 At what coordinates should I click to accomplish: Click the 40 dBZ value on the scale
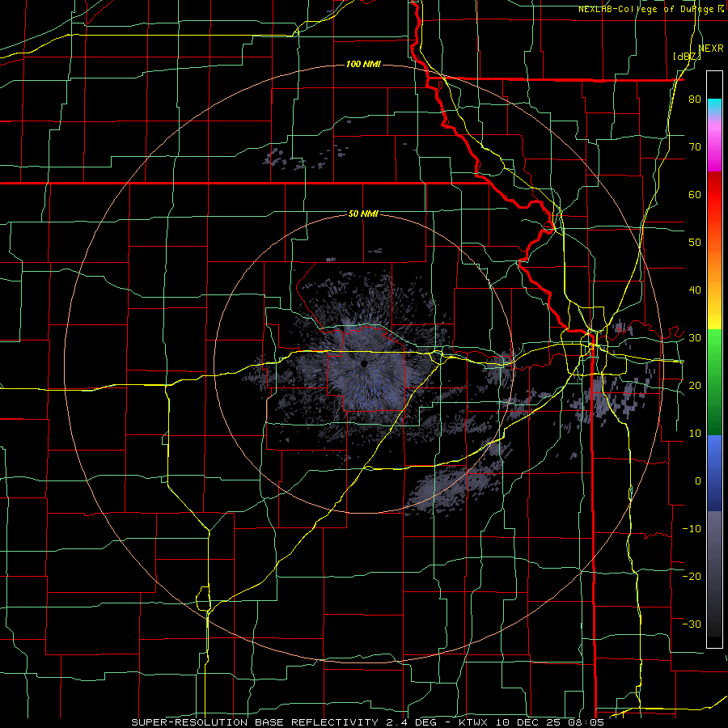[695, 290]
